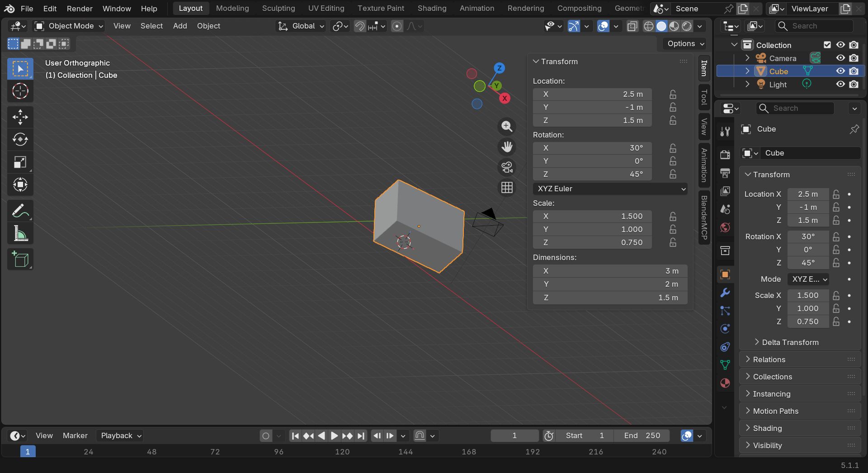Toggle camera view icon in viewport
Screen dimensions: 868x473
pos(507,167)
